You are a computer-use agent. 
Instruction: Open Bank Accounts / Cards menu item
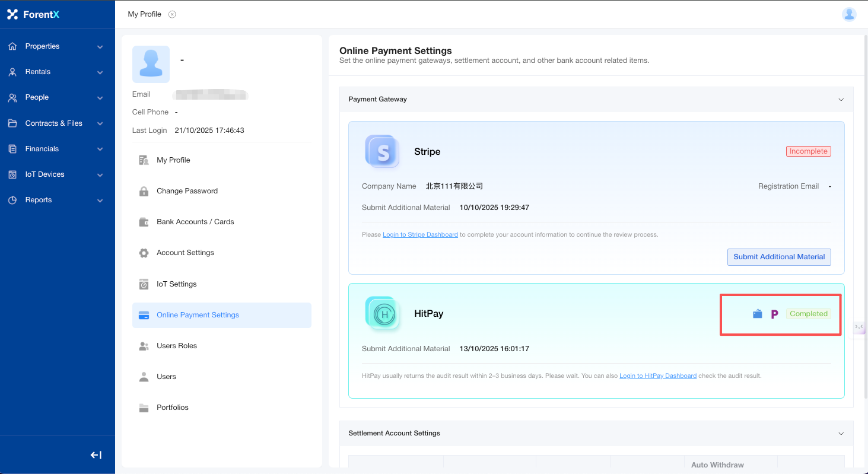(195, 222)
